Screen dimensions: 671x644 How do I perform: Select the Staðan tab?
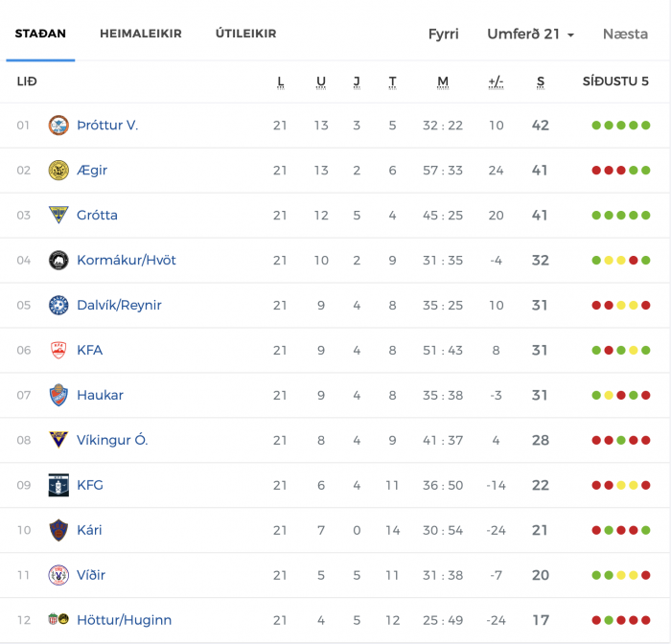[40, 34]
